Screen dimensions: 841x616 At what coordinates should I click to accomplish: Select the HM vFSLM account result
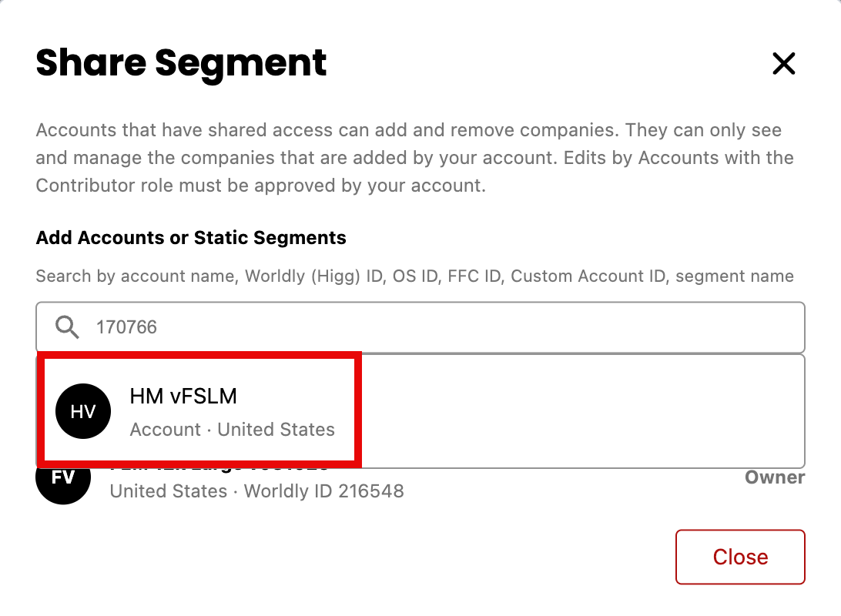[199, 410]
